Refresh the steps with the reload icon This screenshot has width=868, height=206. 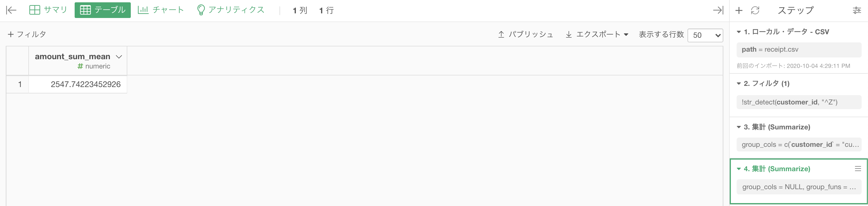[755, 10]
